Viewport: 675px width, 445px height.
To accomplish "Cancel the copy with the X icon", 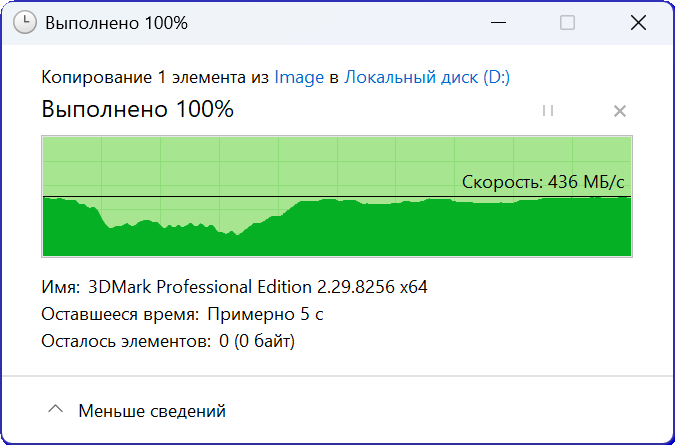I will pyautogui.click(x=619, y=110).
